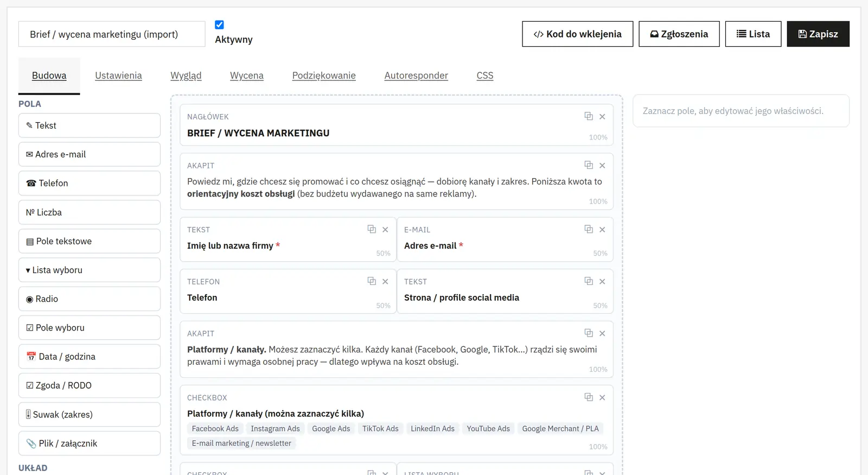Add a 'Lista wyboru' dropdown field

[x=90, y=270]
